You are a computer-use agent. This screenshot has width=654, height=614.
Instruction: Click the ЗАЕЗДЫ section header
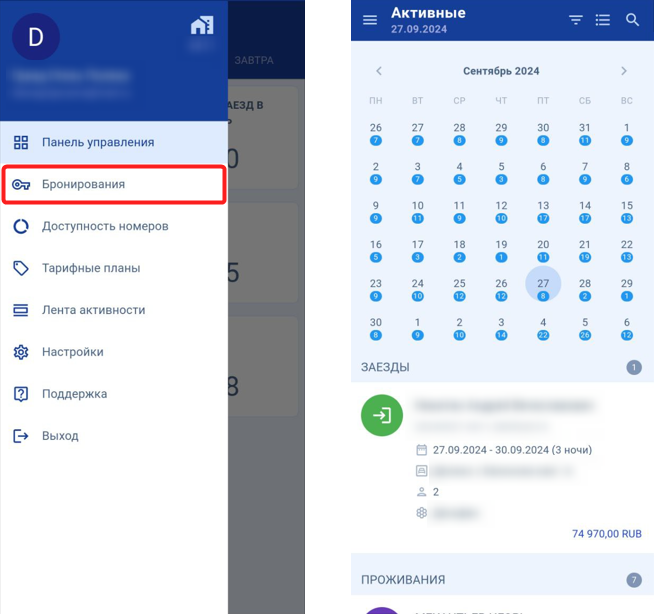(x=502, y=367)
